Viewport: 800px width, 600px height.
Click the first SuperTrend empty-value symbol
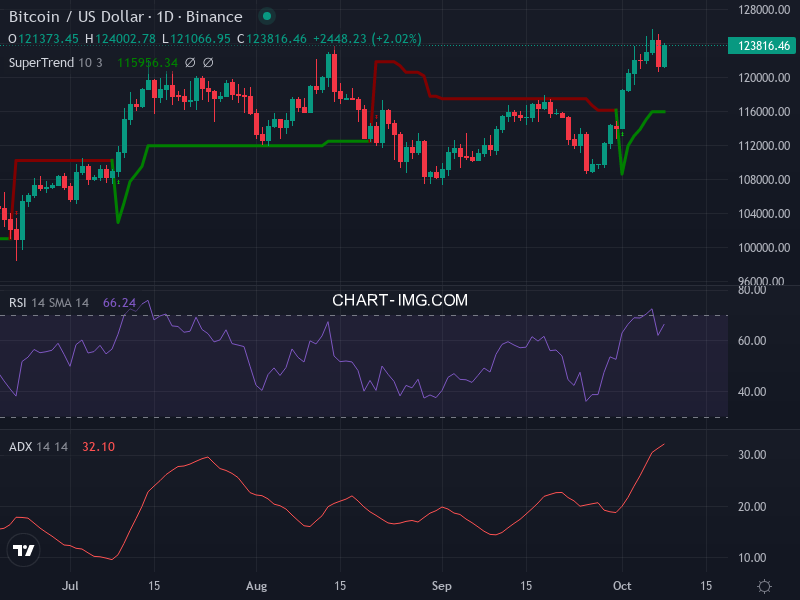190,62
